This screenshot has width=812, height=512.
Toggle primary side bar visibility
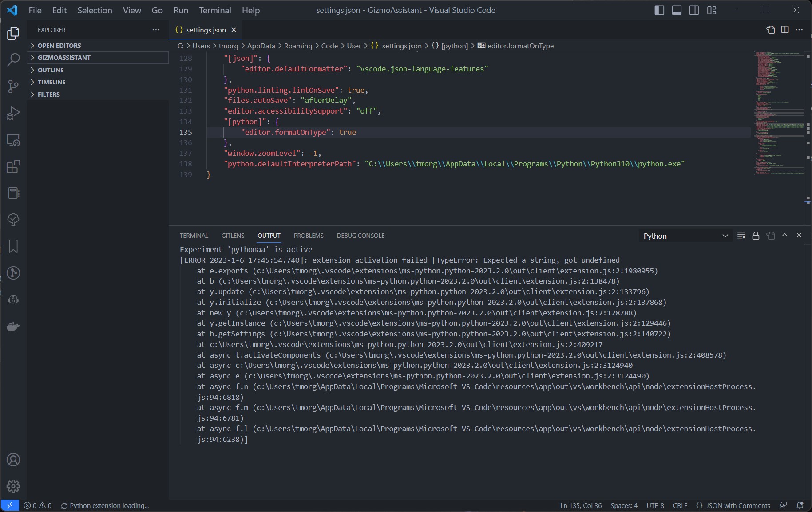click(x=659, y=10)
